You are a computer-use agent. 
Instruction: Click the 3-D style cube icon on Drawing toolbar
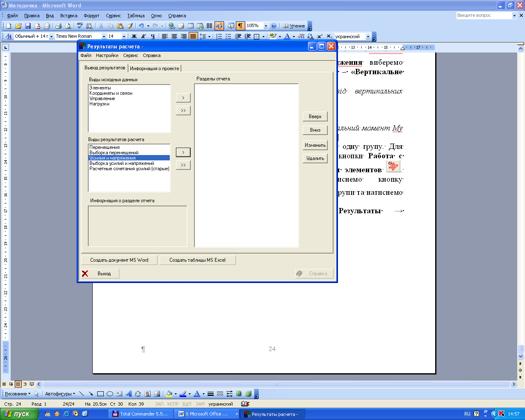[248, 394]
